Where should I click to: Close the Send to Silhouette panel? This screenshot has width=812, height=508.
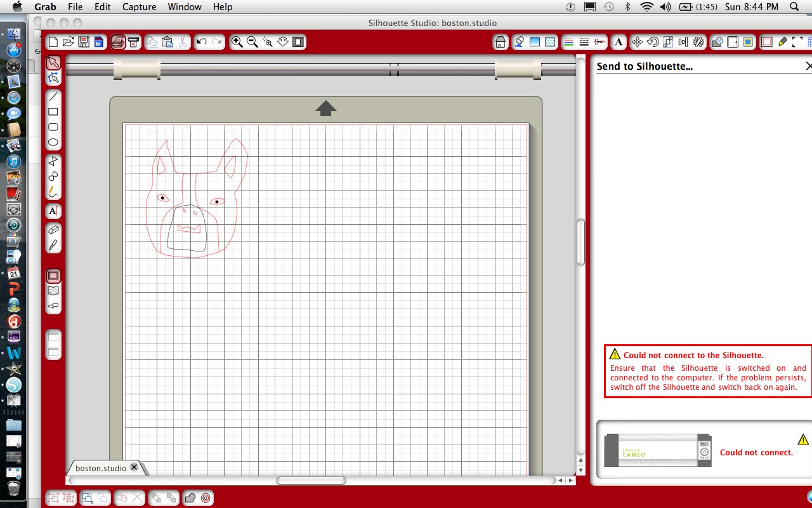808,66
